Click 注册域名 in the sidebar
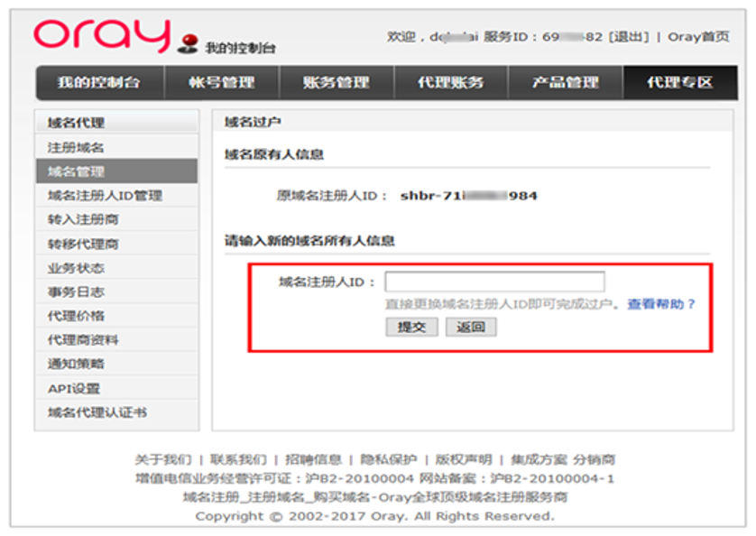 (x=77, y=147)
